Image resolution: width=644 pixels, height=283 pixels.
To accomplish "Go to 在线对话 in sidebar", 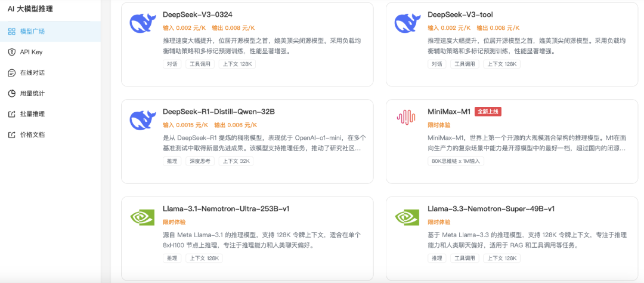I will (50, 73).
